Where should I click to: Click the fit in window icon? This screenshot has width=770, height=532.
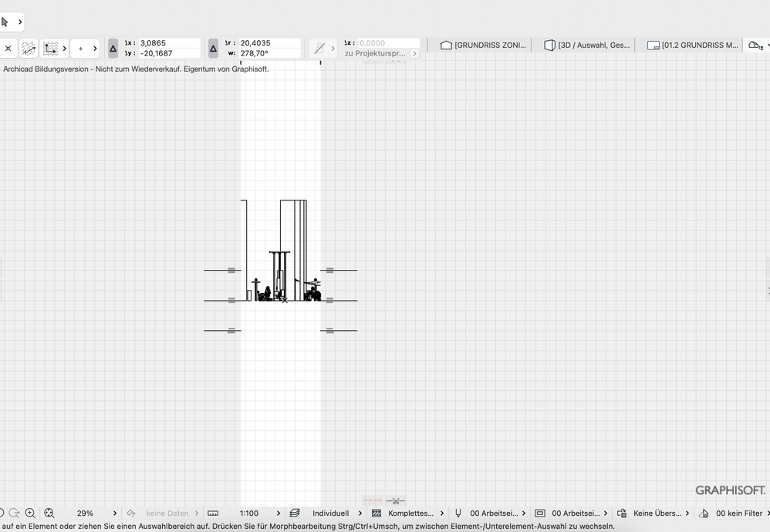[x=49, y=513]
